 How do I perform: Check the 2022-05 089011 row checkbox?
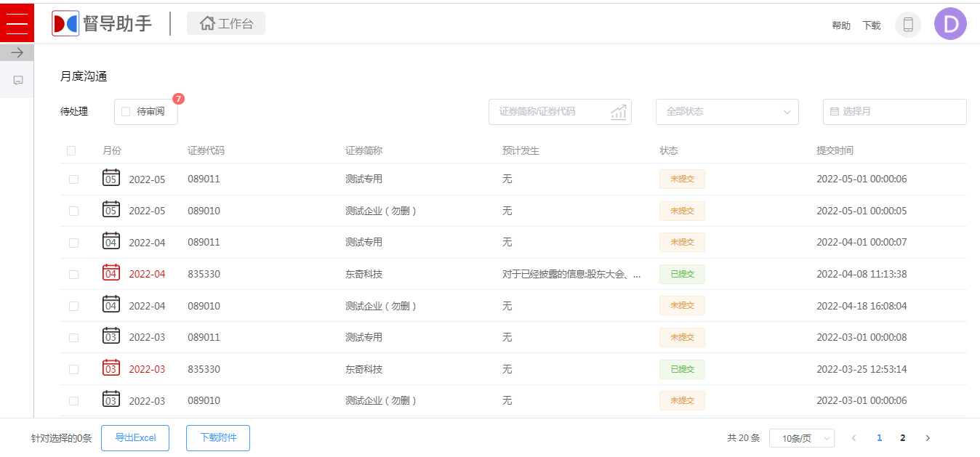tap(73, 179)
